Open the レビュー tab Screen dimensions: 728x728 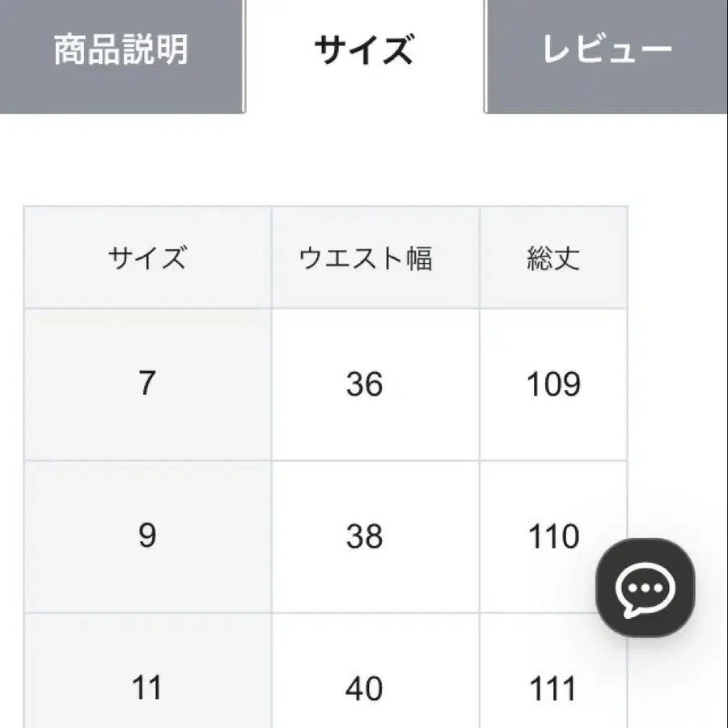[x=607, y=50]
